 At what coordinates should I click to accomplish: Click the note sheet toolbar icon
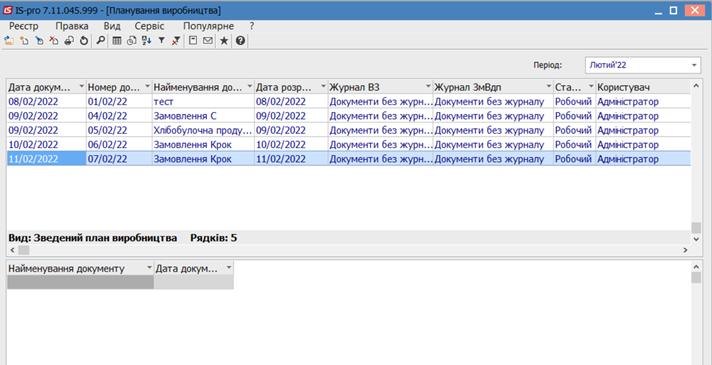point(193,41)
